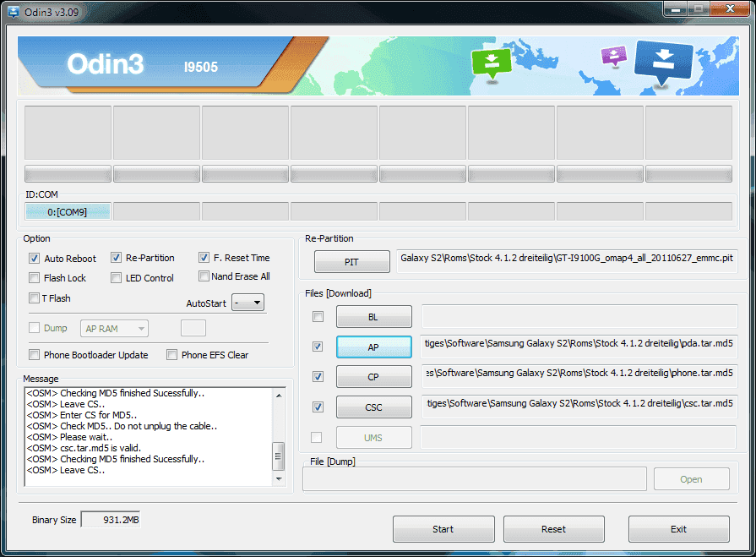Toggle F. Reset Time checkbox
This screenshot has height=557, width=756.
click(x=204, y=258)
